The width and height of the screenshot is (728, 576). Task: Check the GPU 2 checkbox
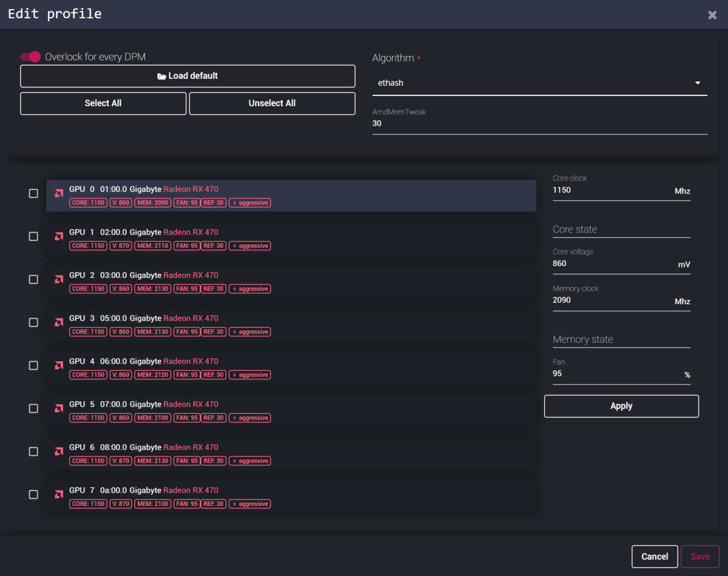[33, 280]
